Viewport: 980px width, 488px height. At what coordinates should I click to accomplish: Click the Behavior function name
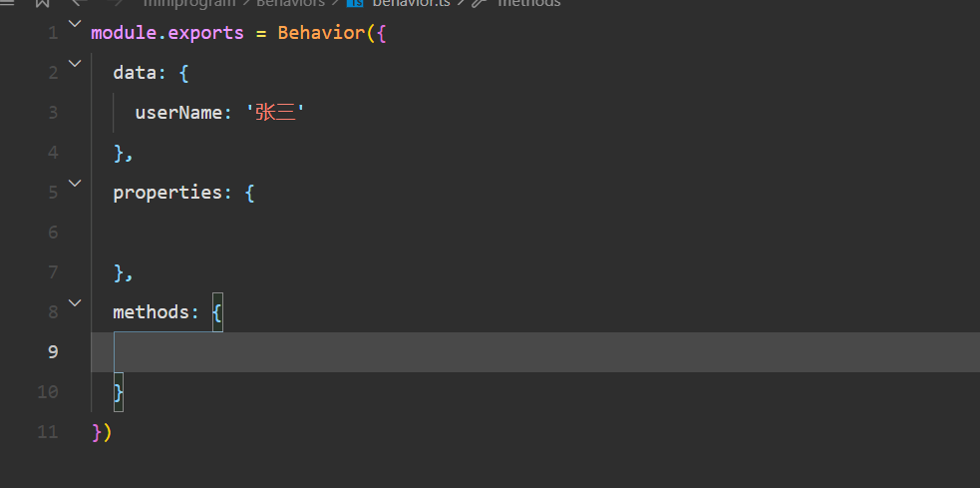(x=321, y=33)
